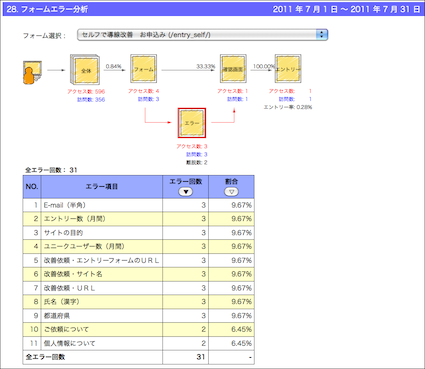The image size is (425, 369).
Task: Select row 個人情報について
Action: click(x=138, y=343)
